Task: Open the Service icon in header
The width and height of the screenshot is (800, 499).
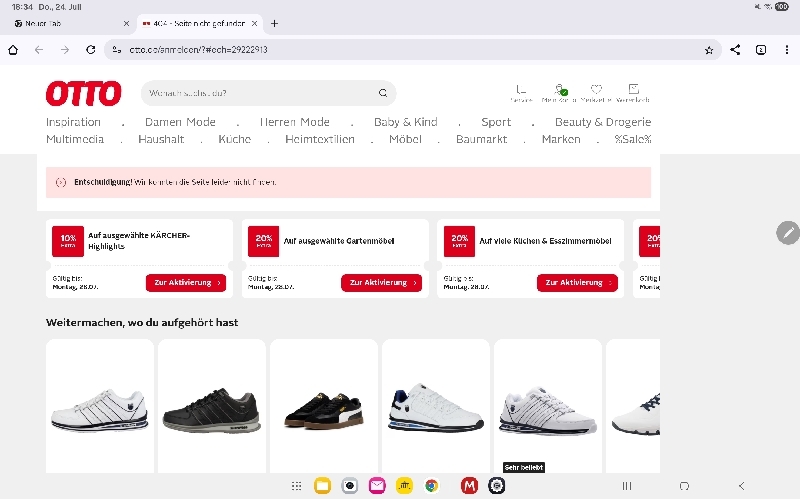Action: click(521, 92)
